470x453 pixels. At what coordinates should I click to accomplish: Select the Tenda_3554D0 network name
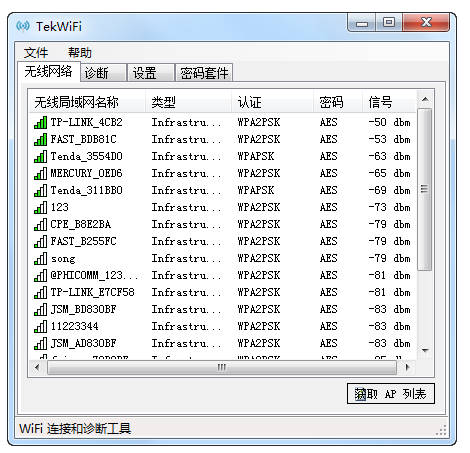86,156
